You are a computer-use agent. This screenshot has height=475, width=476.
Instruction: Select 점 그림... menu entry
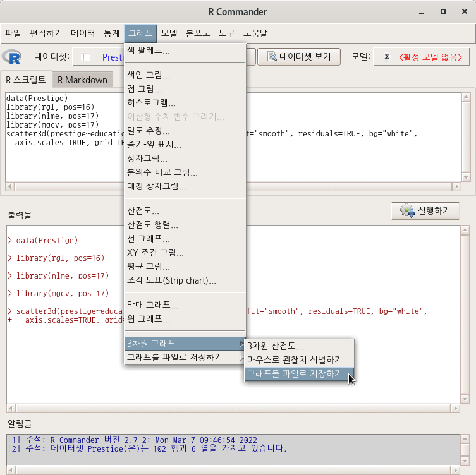click(x=185, y=89)
